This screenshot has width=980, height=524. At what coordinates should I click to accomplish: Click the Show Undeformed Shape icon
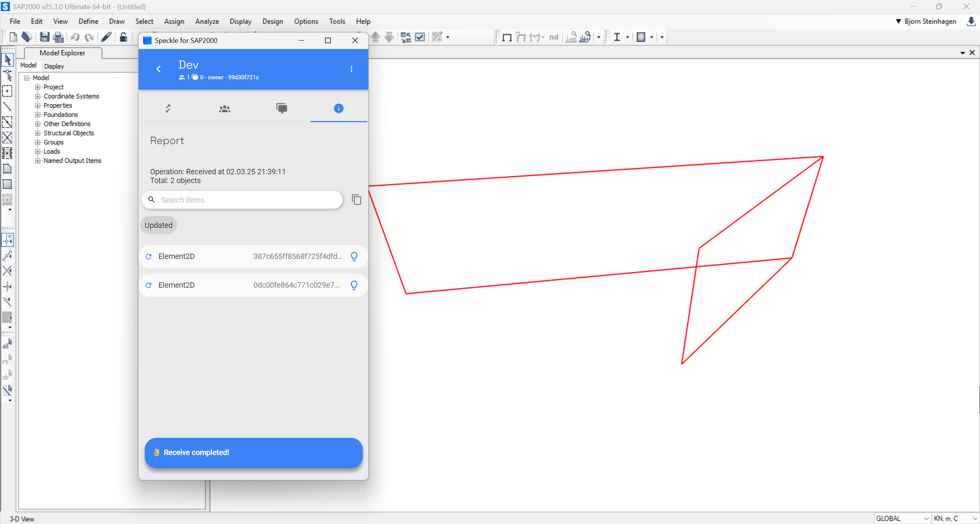pos(507,37)
